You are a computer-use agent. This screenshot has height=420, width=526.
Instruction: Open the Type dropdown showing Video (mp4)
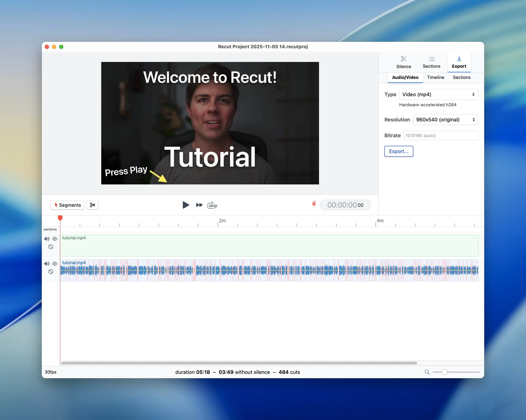(x=438, y=94)
